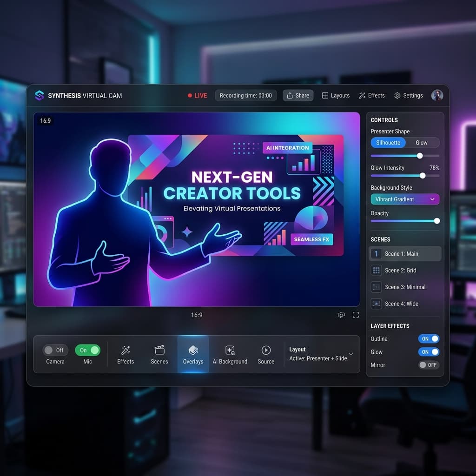
Task: Toggle the Camera off switch
Action: [55, 350]
